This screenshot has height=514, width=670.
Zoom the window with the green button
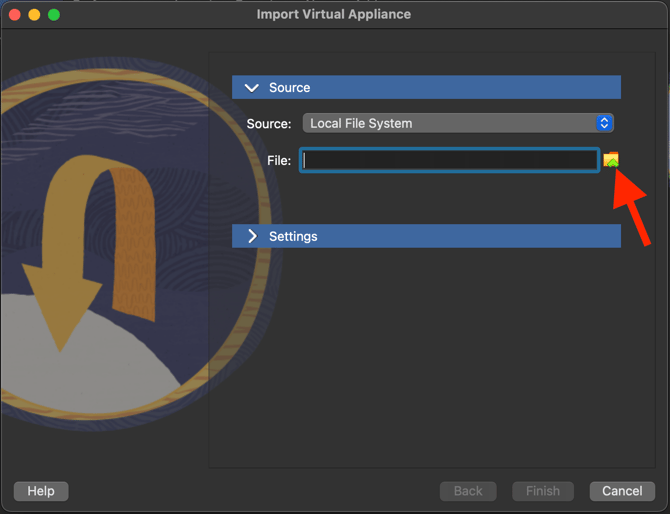(54, 15)
